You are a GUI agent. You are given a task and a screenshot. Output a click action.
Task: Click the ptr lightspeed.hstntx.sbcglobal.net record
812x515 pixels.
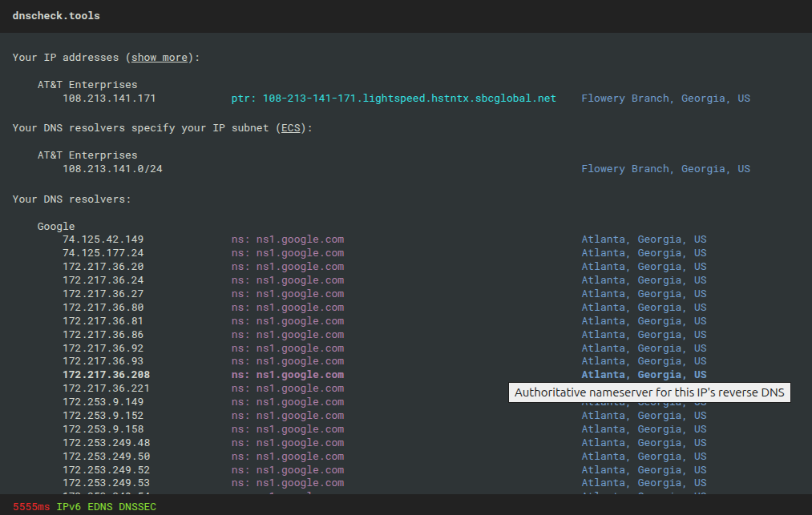coord(394,99)
